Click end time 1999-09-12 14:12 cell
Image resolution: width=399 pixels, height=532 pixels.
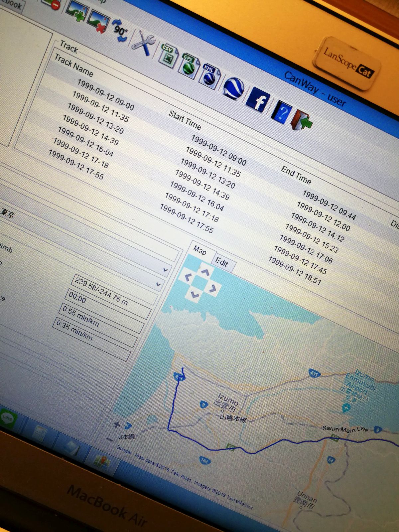318,227
